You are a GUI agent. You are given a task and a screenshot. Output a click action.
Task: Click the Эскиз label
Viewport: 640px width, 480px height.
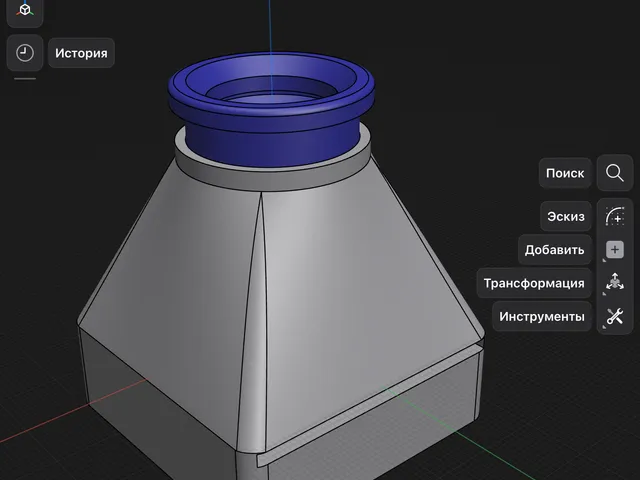[x=566, y=216]
